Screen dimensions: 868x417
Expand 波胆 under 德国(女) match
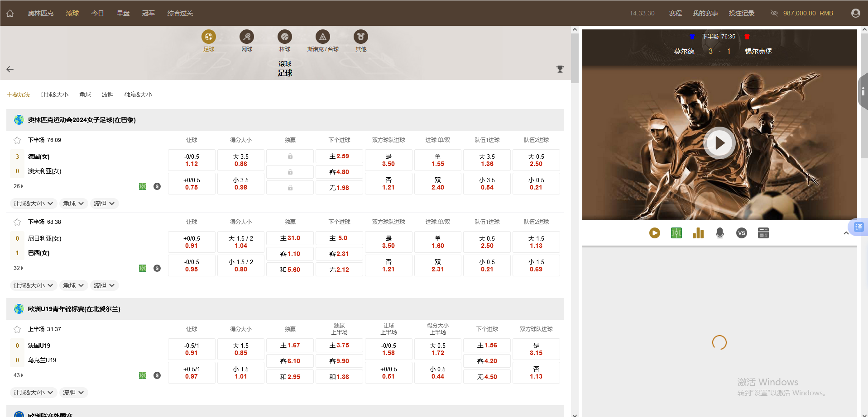(104, 204)
